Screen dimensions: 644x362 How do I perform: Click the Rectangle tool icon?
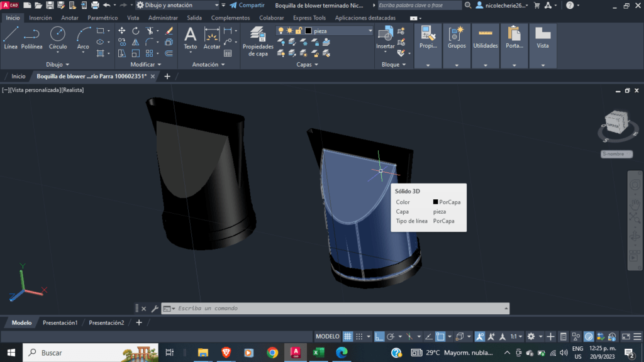click(x=100, y=31)
